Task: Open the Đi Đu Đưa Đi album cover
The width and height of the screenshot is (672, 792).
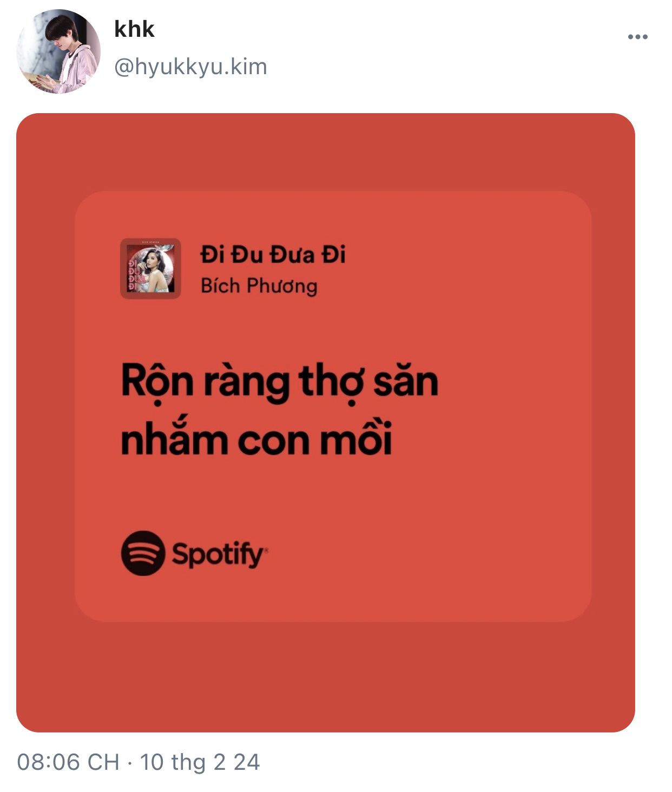Action: pyautogui.click(x=150, y=269)
